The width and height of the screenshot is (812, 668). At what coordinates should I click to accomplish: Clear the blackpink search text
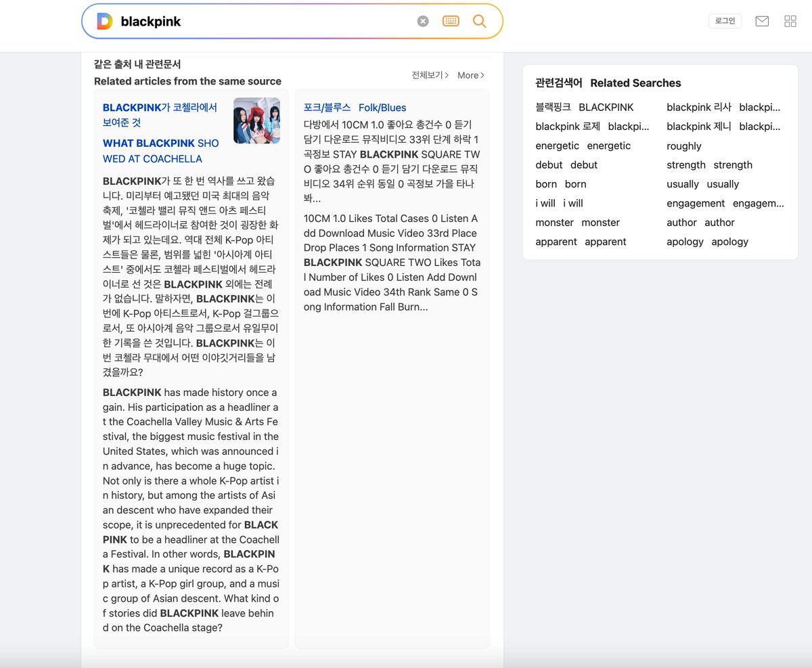pyautogui.click(x=423, y=21)
